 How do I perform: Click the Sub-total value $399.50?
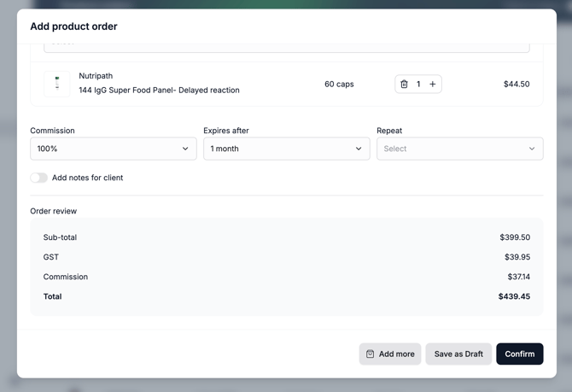[x=515, y=237]
